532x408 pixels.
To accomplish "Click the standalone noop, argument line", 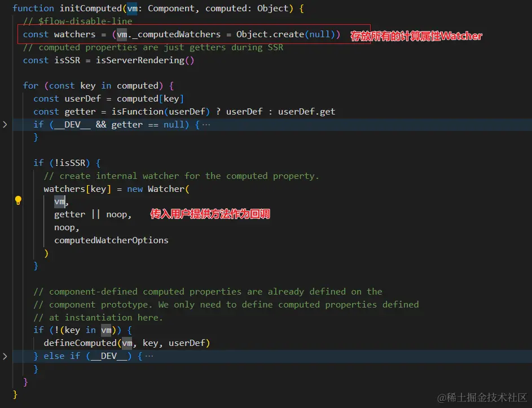I will 67,227.
